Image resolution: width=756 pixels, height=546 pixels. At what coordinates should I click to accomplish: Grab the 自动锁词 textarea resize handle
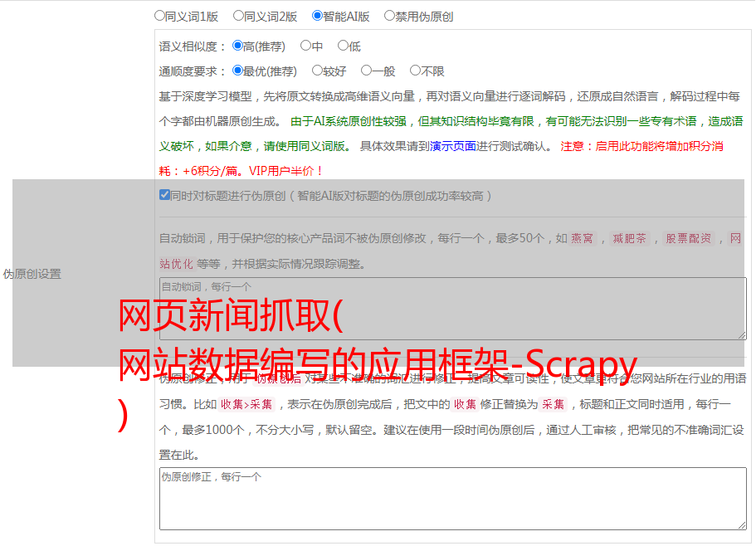742,335
